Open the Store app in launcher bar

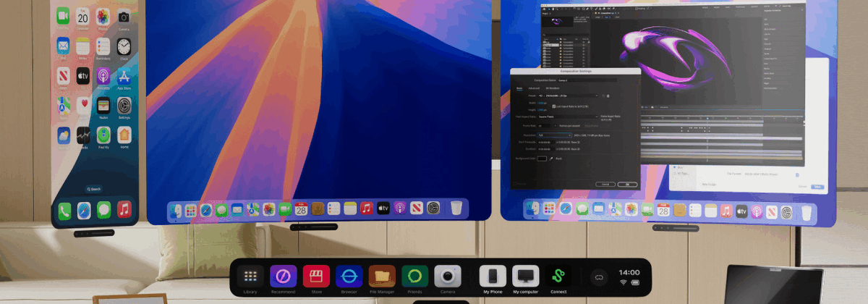pyautogui.click(x=316, y=276)
